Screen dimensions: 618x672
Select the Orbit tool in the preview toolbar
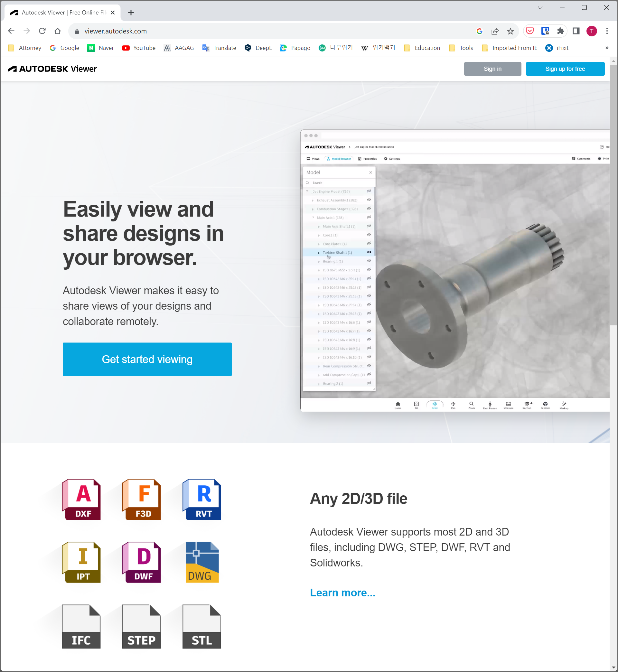(435, 405)
